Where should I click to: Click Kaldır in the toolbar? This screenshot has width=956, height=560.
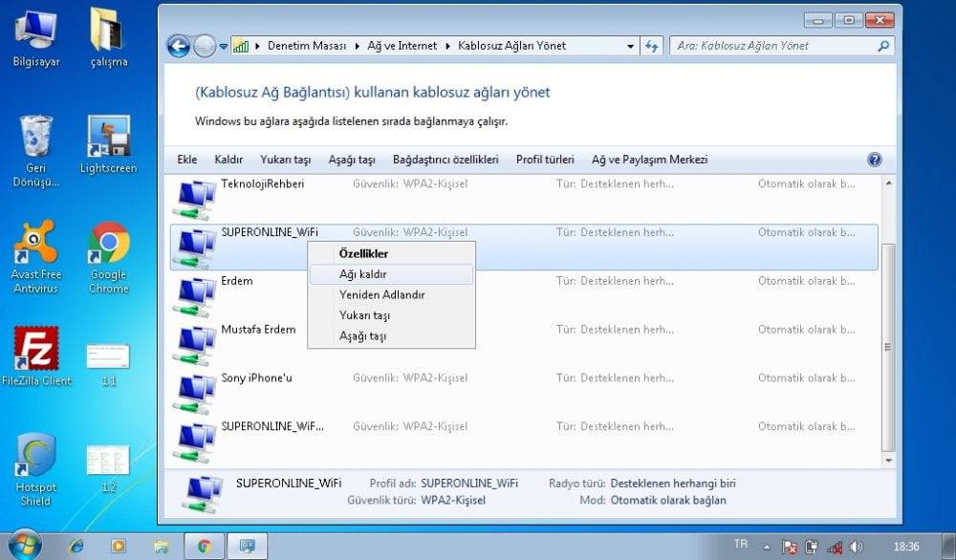pyautogui.click(x=228, y=160)
